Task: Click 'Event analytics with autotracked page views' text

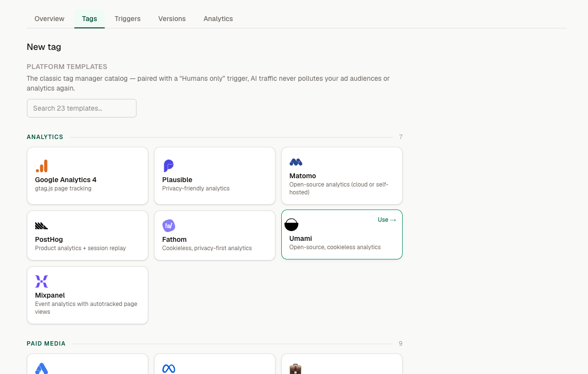Action: click(86, 308)
